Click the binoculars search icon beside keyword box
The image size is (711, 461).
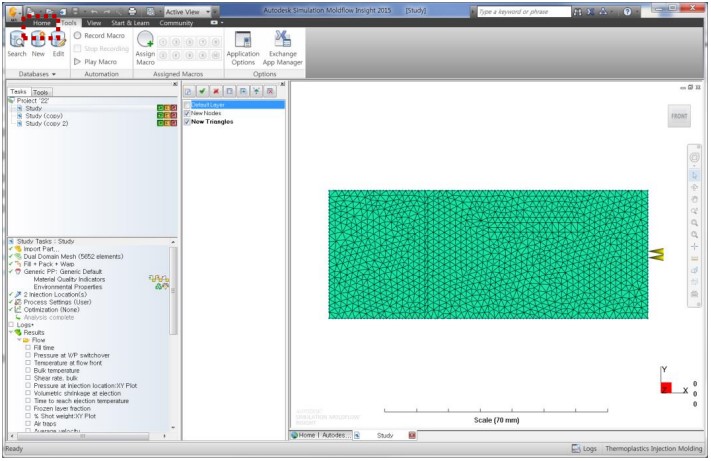pos(578,12)
